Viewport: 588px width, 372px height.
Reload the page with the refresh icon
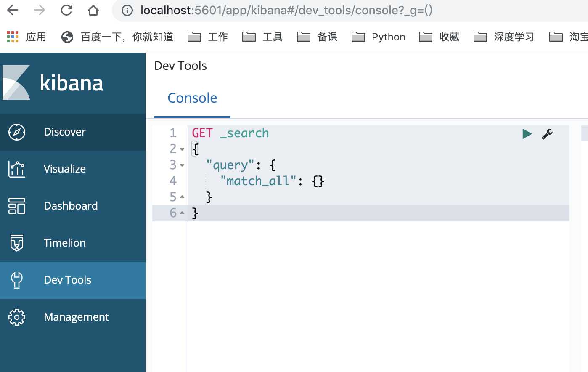click(66, 10)
